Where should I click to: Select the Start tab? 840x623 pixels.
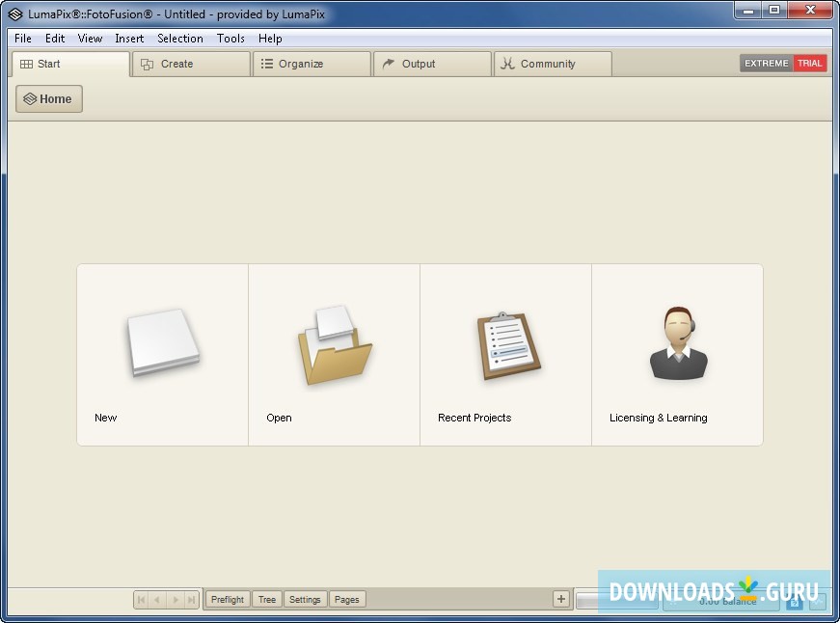[x=70, y=64]
